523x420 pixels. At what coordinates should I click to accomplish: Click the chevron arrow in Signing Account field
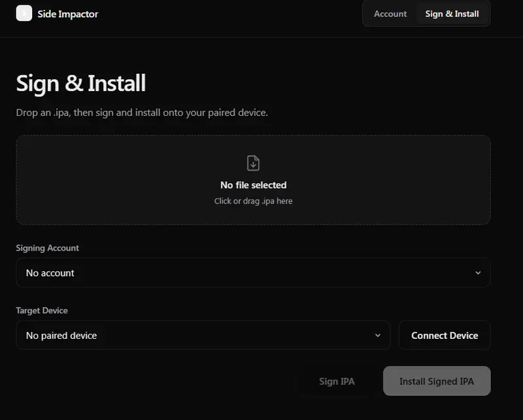(477, 273)
